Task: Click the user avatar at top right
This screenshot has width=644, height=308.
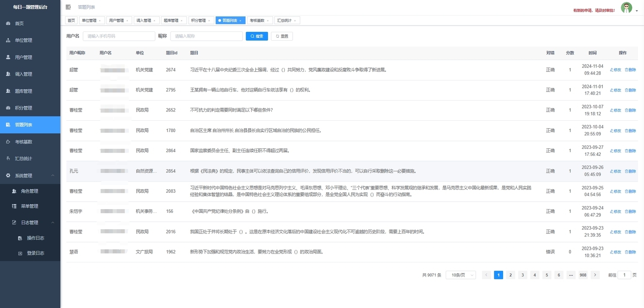Action: tap(626, 8)
